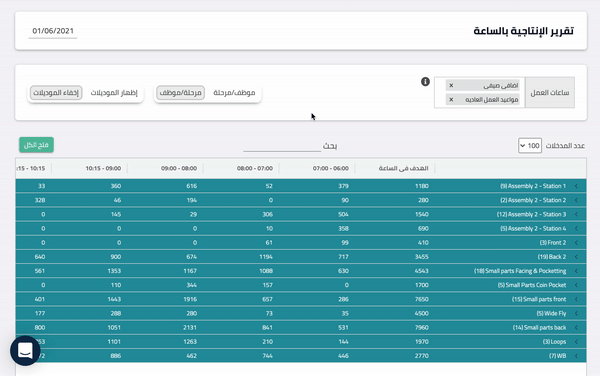Click the 10:15 - 09:00 column header
The image size is (600, 376).
(x=103, y=168)
